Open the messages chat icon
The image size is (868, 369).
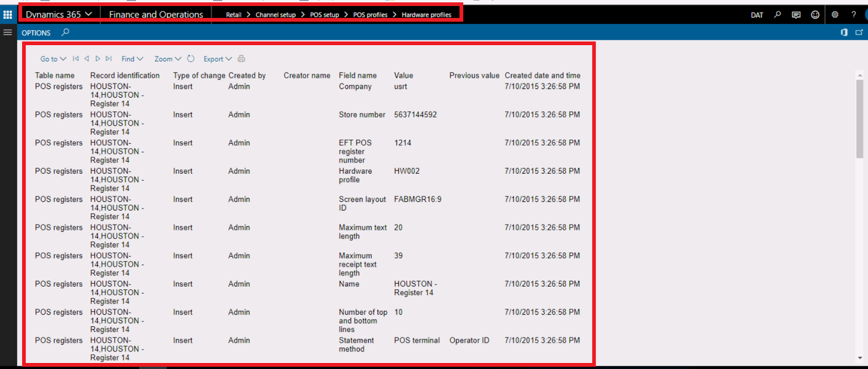click(796, 15)
